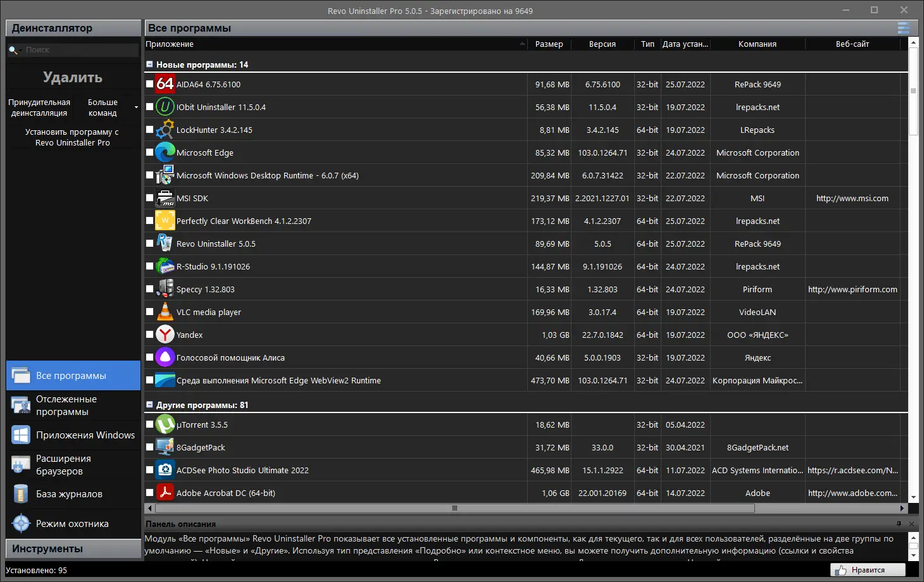This screenshot has width=924, height=582.
Task: Click the IObit Uninstaller icon
Action: point(165,107)
